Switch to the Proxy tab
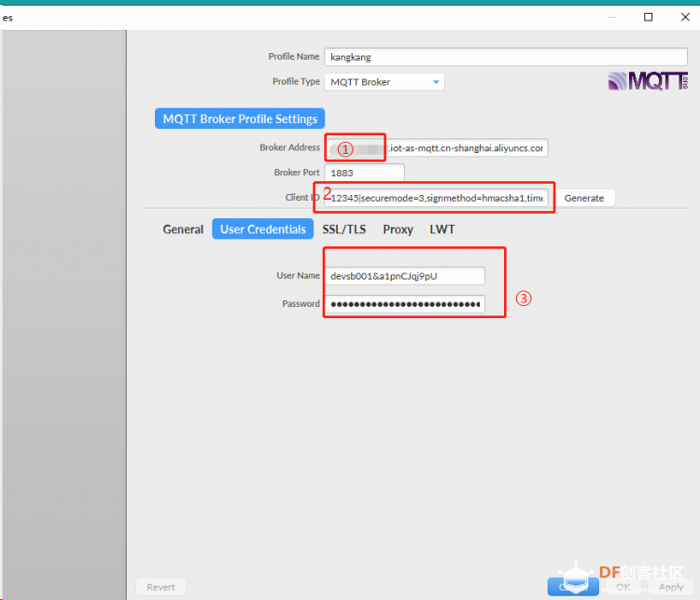The width and height of the screenshot is (700, 600). 398,230
